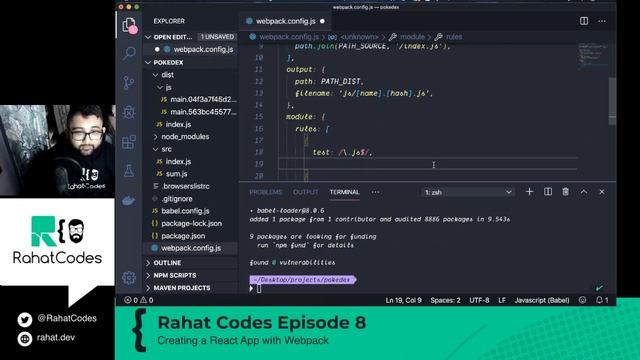Open the Manage settings gear

pos(129,278)
